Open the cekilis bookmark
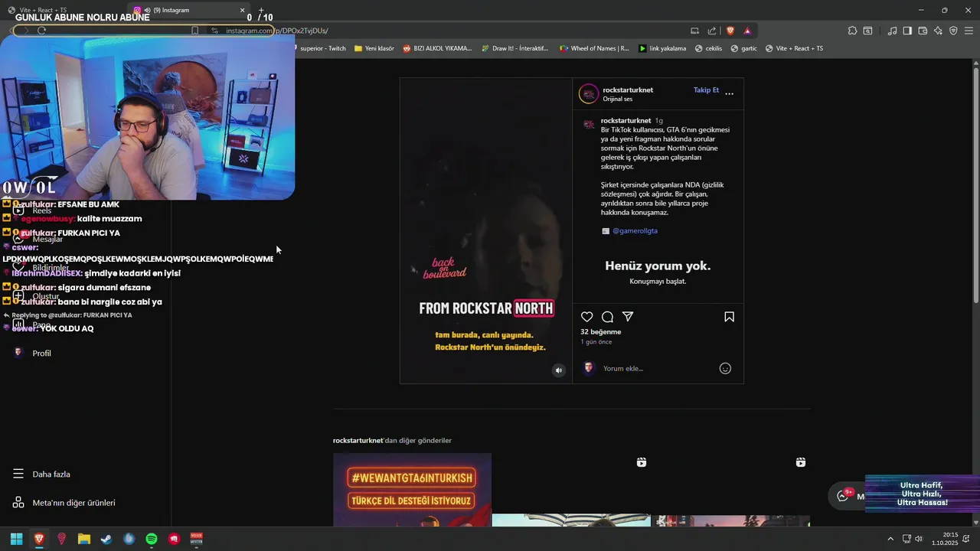 click(x=708, y=48)
